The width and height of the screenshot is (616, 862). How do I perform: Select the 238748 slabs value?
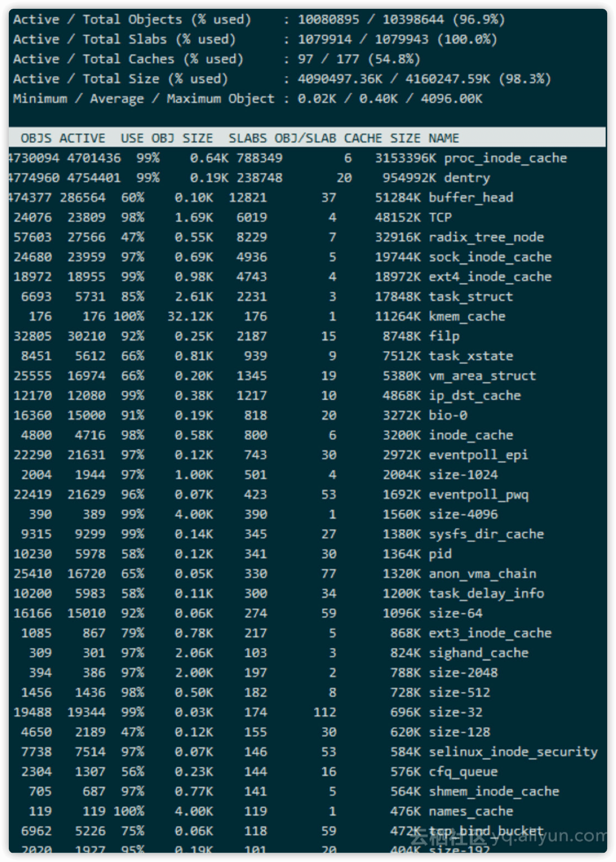click(x=259, y=178)
